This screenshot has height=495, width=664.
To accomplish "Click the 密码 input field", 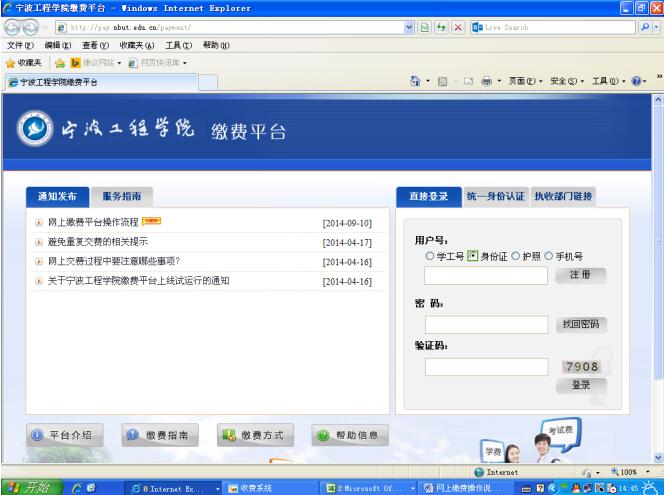I will click(485, 324).
